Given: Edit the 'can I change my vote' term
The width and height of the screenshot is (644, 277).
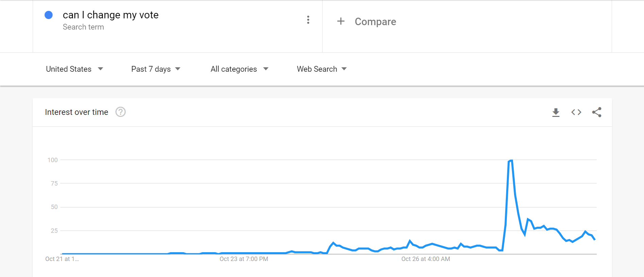Looking at the screenshot, I should [111, 15].
